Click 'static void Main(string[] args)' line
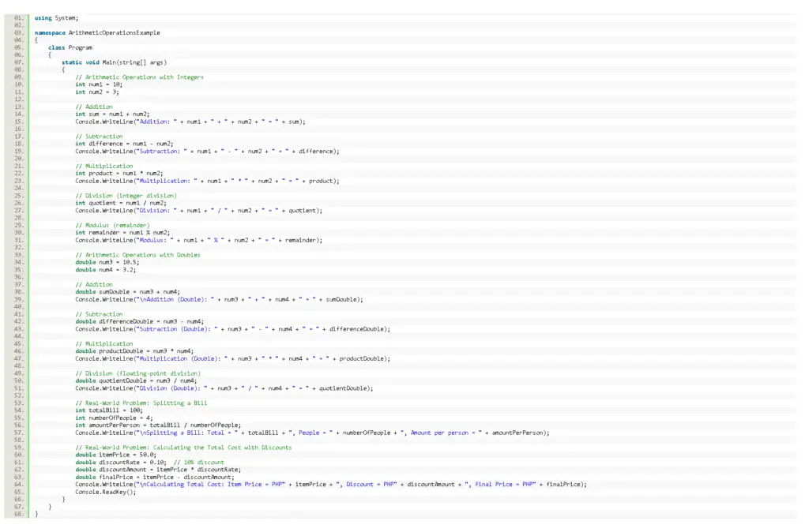Viewport: 809px width, 532px height. [114, 63]
